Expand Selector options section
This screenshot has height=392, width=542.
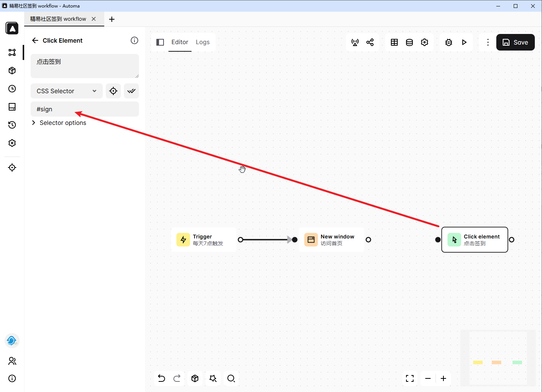coord(59,123)
